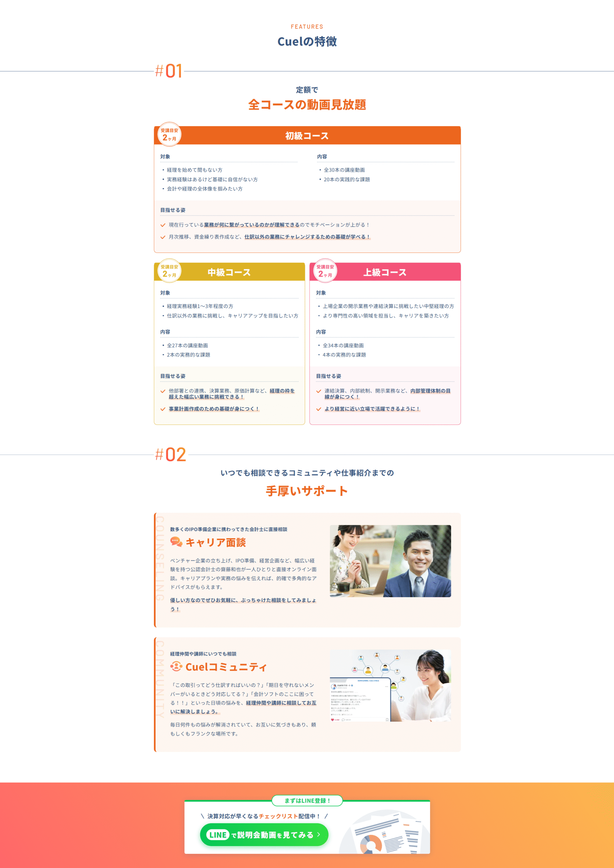Click the まずはLINE登録！ label
The height and width of the screenshot is (868, 614).
click(307, 801)
